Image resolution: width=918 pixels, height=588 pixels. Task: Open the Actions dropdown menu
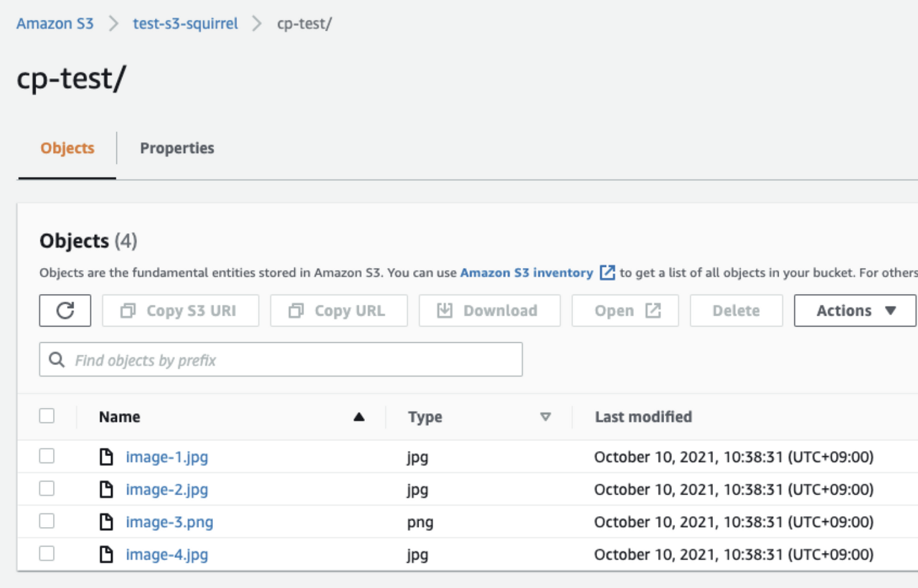tap(855, 310)
